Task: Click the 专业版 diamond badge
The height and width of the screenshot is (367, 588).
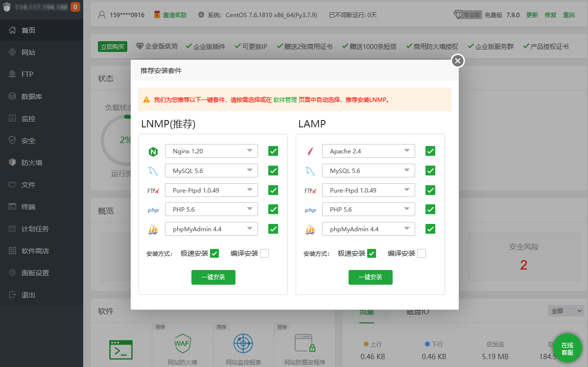Action: click(468, 15)
